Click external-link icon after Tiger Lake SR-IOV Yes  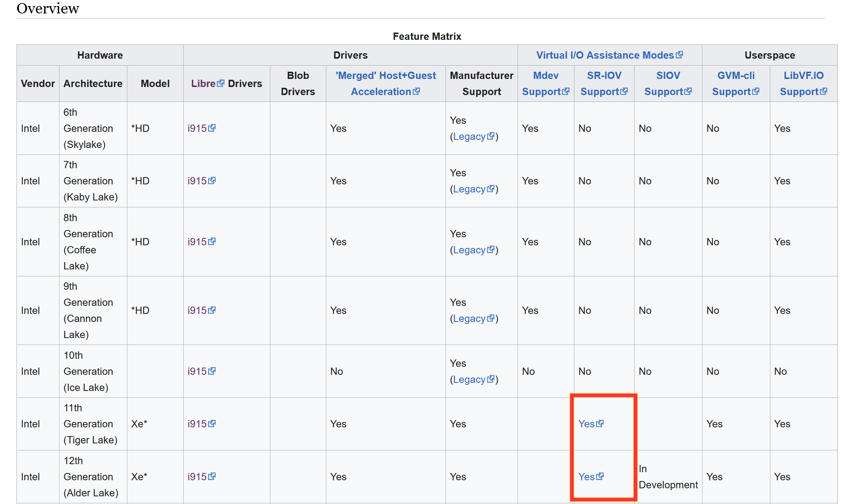600,424
